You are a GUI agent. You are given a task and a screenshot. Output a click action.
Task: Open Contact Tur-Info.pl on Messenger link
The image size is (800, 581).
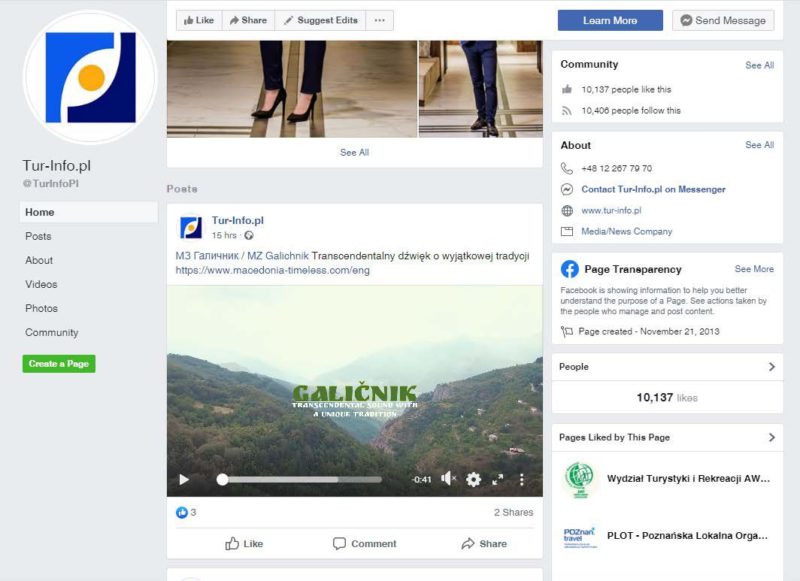(x=654, y=189)
